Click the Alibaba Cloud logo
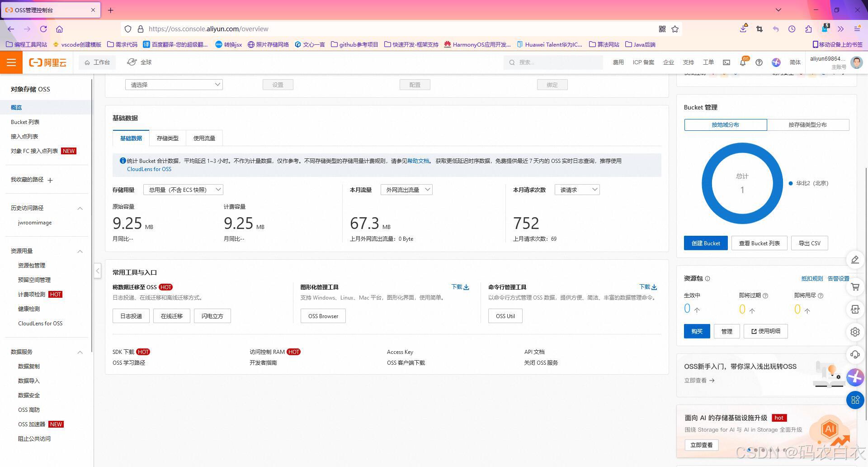The image size is (868, 467). coord(47,62)
